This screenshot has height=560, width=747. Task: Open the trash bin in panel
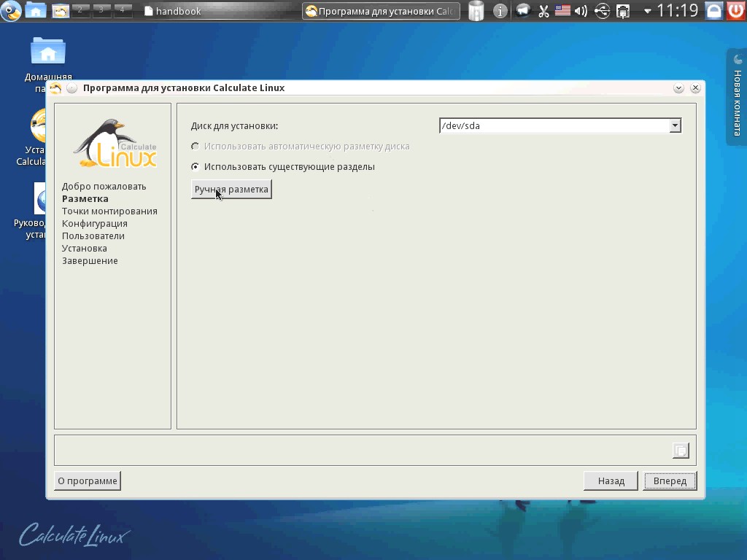(476, 11)
